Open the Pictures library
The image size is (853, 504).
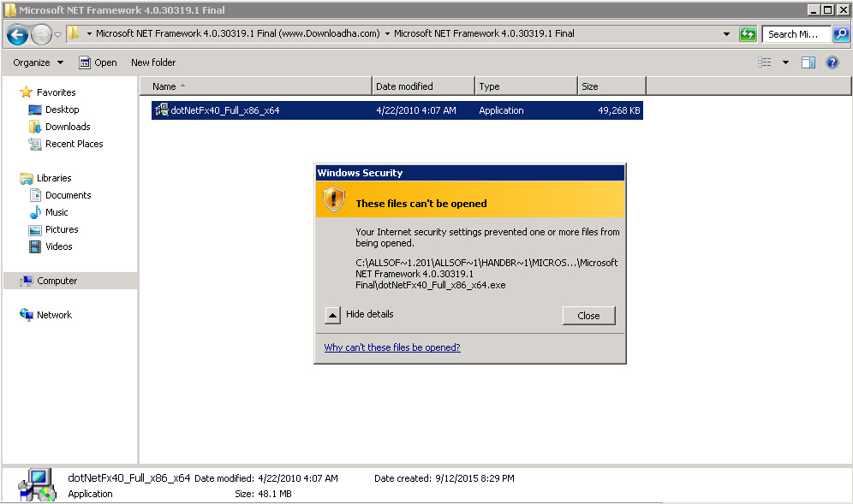[53, 229]
